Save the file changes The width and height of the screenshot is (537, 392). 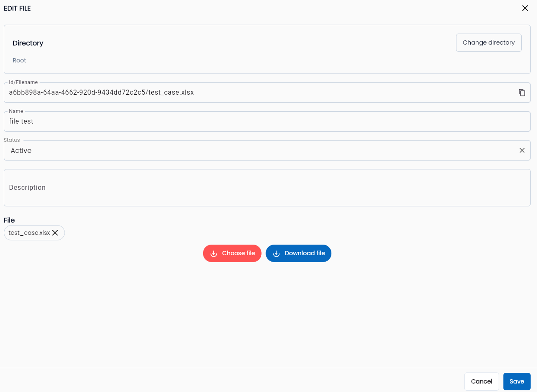click(x=517, y=381)
